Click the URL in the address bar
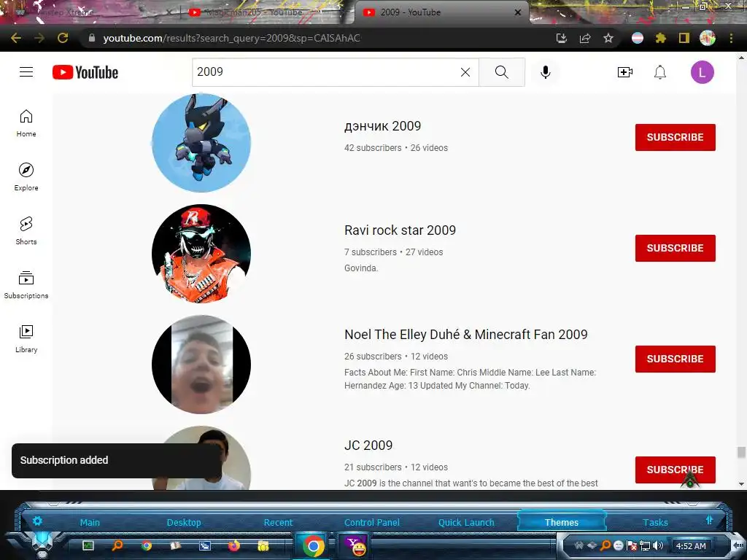Image resolution: width=747 pixels, height=560 pixels. [x=231, y=38]
